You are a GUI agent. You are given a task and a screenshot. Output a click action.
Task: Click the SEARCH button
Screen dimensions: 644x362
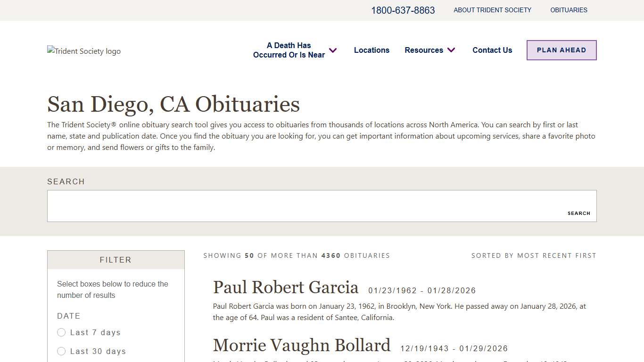(579, 213)
